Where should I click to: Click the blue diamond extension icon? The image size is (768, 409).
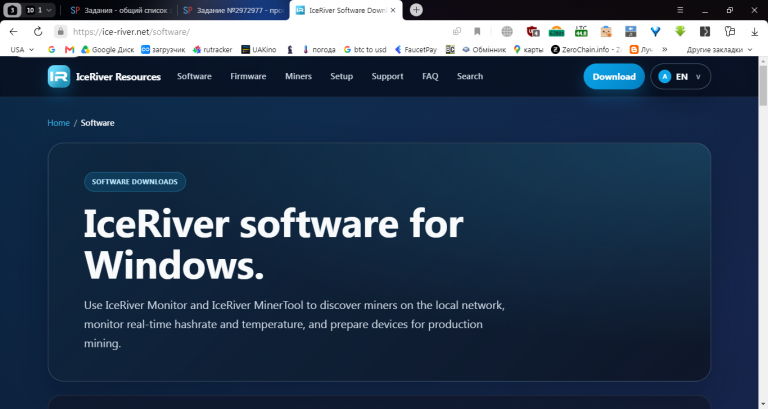(655, 31)
